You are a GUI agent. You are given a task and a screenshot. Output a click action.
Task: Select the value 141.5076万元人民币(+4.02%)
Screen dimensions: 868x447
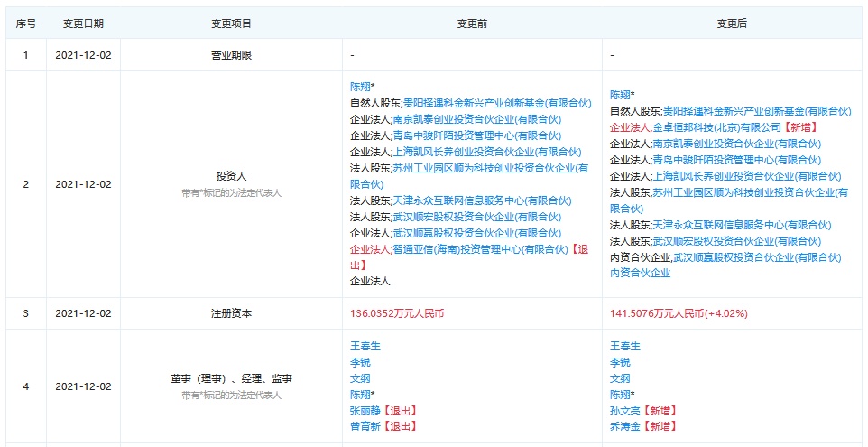(x=679, y=313)
